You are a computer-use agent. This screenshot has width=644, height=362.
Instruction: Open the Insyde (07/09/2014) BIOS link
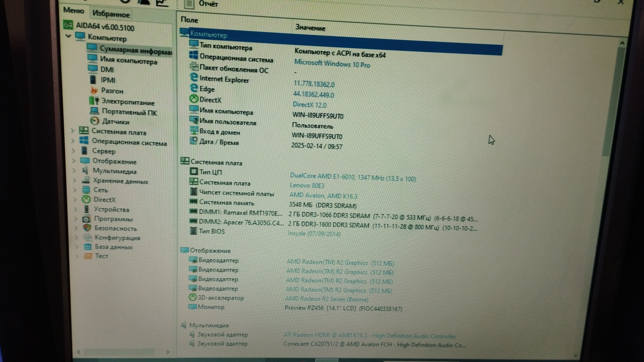pos(314,233)
